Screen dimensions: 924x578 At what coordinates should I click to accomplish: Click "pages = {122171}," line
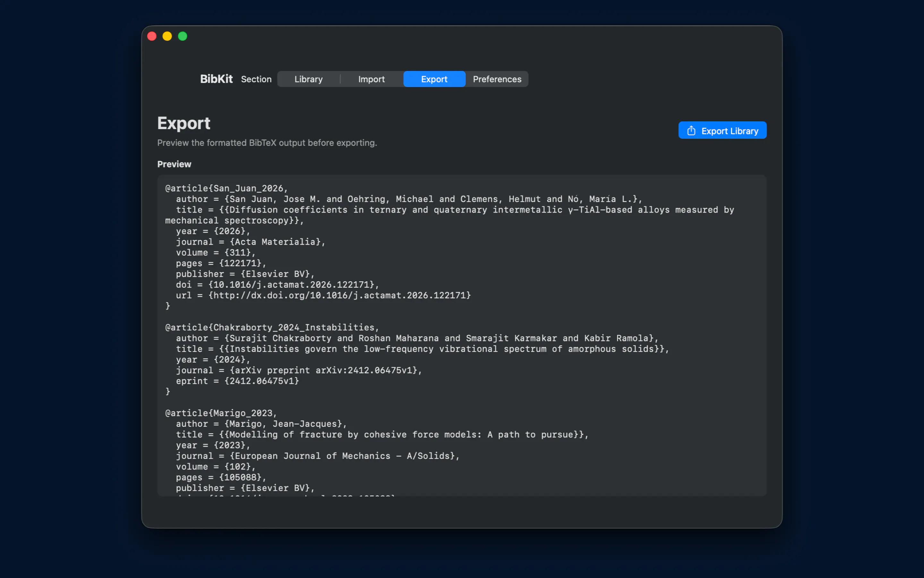coord(221,263)
